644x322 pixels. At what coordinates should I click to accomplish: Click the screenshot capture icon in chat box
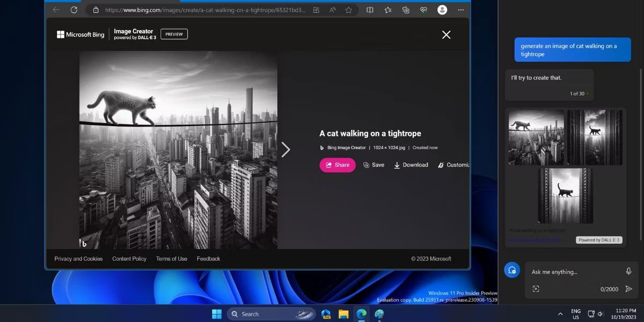(536, 289)
